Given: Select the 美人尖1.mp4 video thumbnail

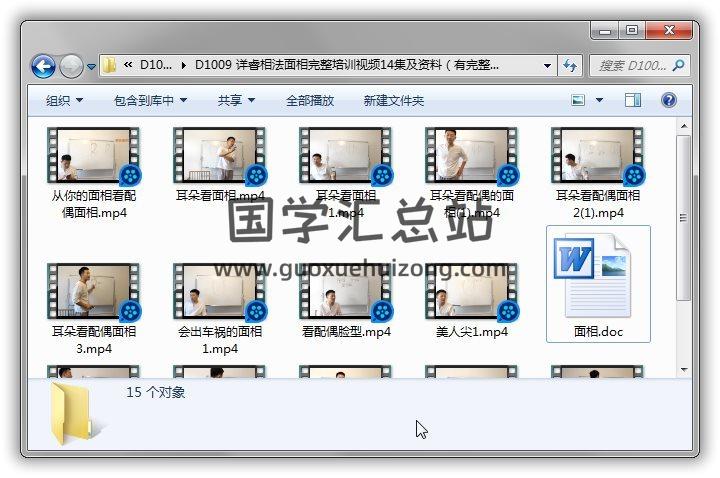Looking at the screenshot, I should (x=472, y=292).
